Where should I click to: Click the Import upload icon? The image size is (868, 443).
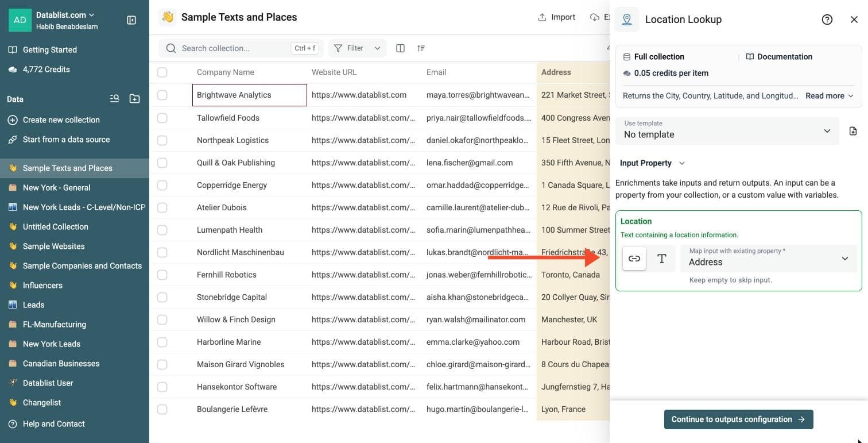pos(542,17)
